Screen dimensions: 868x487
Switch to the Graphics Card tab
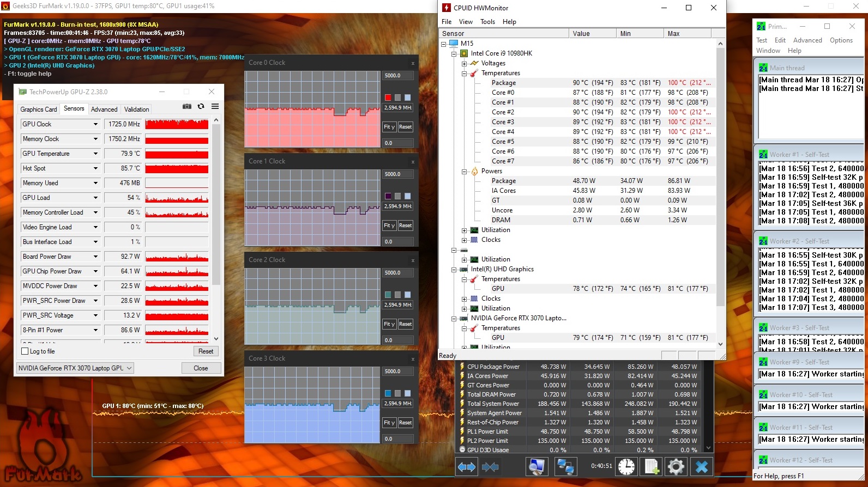click(39, 109)
